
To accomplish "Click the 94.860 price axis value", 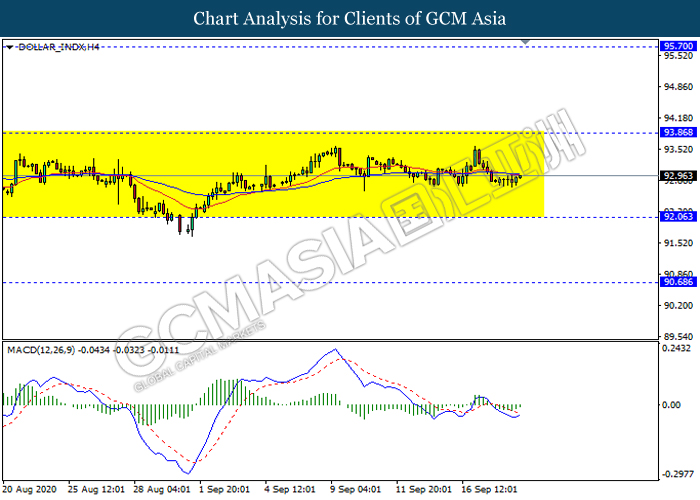I will pos(678,87).
